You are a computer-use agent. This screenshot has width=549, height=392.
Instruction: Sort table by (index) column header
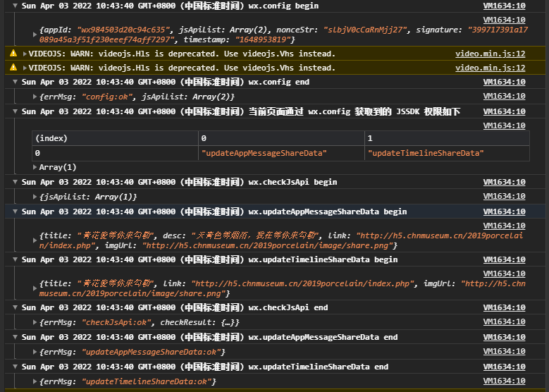click(x=115, y=138)
